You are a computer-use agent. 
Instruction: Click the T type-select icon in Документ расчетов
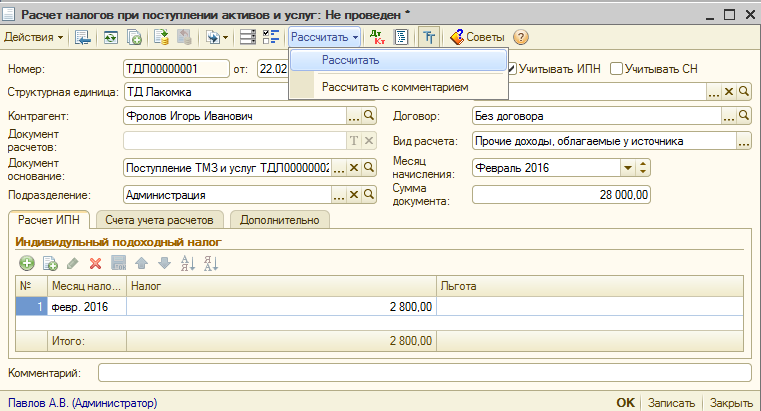[x=354, y=141]
